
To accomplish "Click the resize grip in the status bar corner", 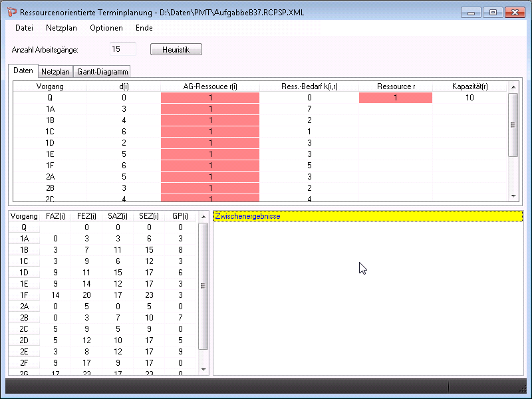I will pyautogui.click(x=523, y=388).
